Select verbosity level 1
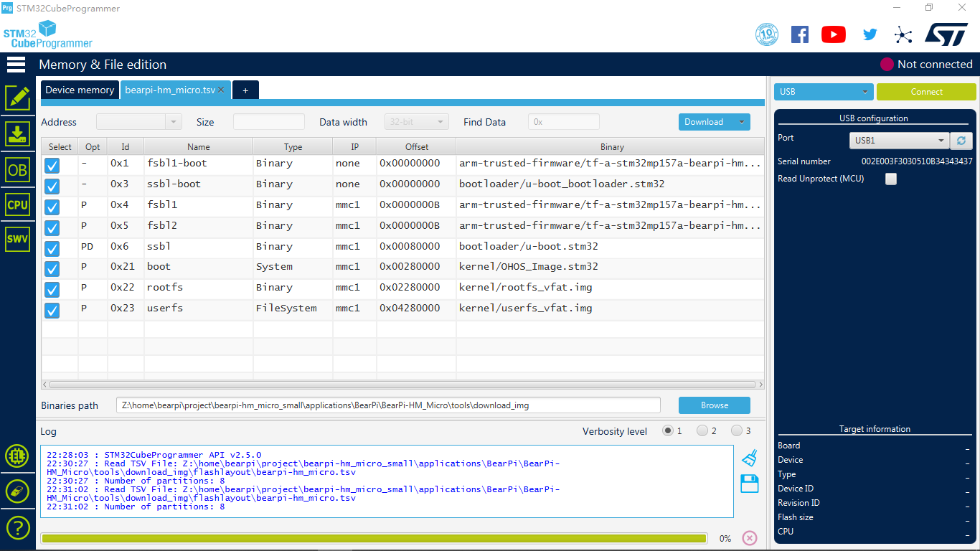980x551 pixels. click(668, 431)
